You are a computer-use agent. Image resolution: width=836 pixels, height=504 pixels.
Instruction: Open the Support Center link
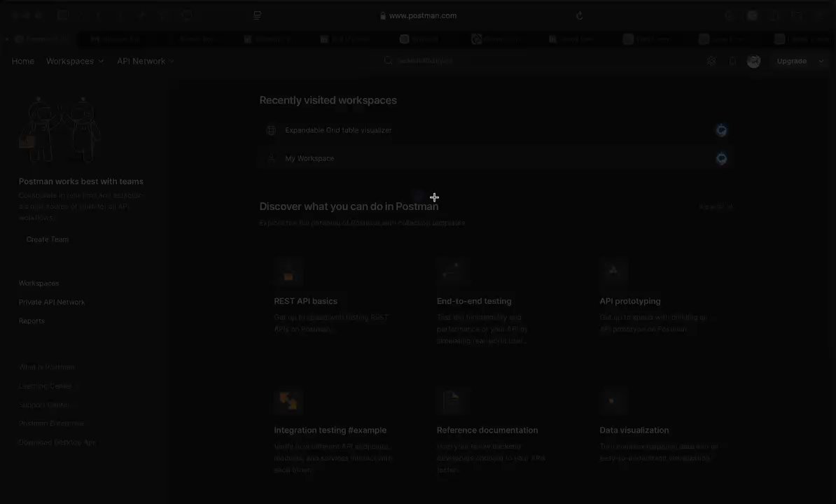46,405
